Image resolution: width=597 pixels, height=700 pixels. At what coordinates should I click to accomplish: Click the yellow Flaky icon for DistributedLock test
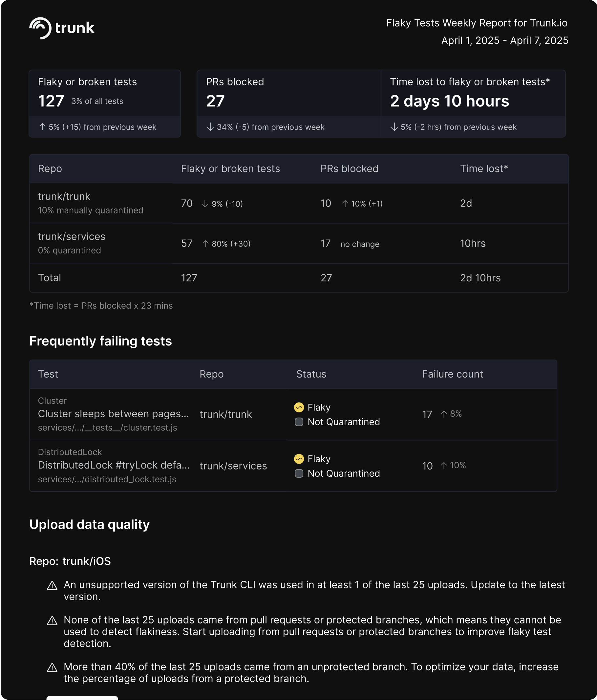299,459
